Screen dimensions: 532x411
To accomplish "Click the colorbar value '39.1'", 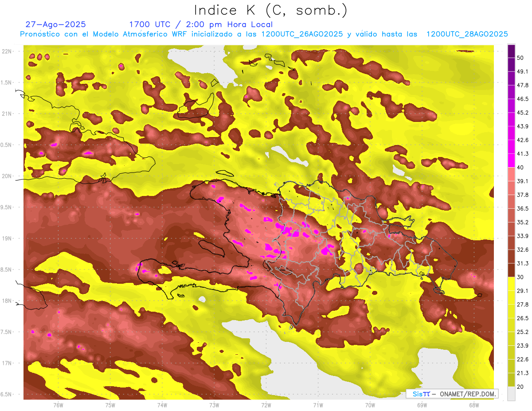I will tap(523, 181).
